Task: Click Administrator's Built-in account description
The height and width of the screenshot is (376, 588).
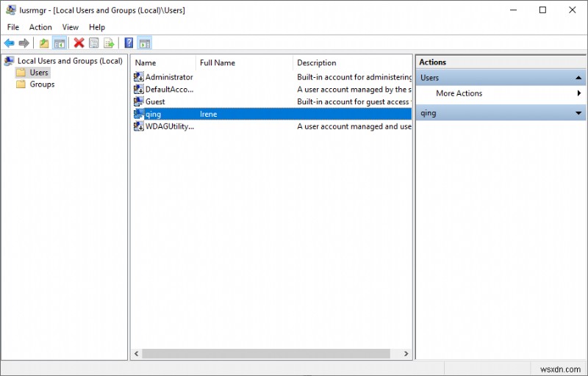Action: [x=354, y=77]
